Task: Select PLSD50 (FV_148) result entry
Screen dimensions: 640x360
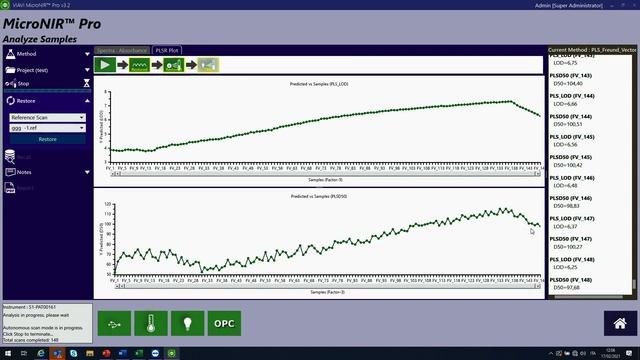Action: [x=571, y=280]
